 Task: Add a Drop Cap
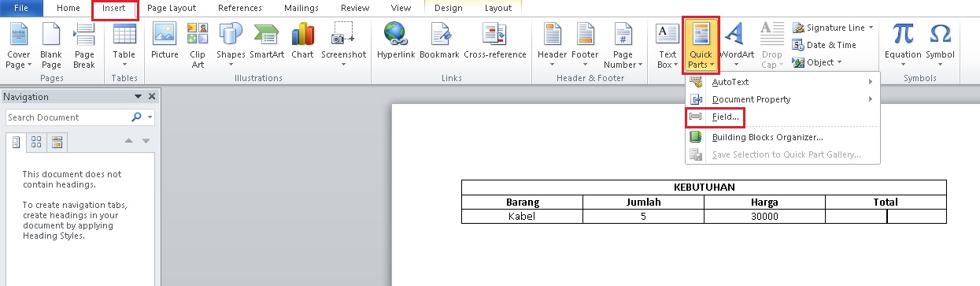(772, 46)
